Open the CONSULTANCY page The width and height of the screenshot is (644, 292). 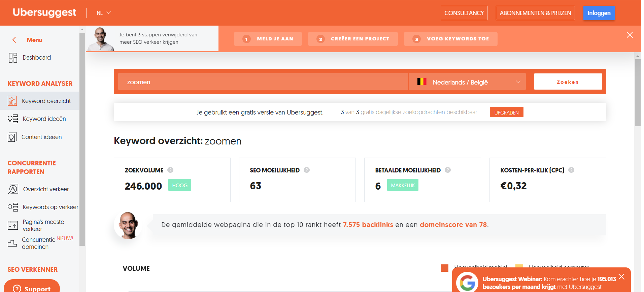[464, 13]
